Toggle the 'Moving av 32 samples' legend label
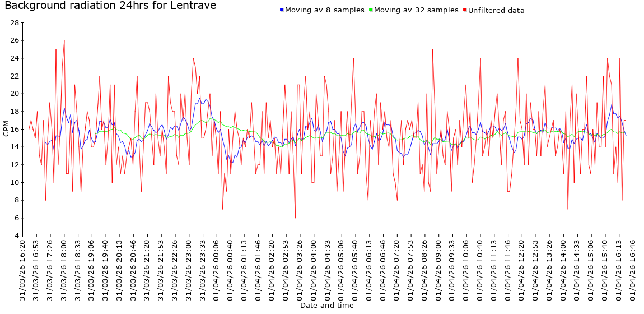 (x=416, y=10)
